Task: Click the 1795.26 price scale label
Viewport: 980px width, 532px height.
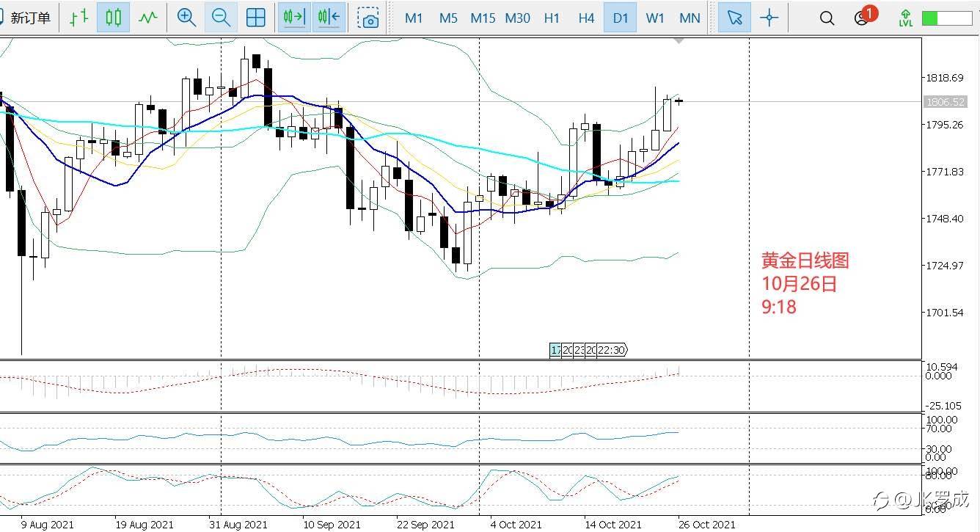Action: click(x=945, y=125)
